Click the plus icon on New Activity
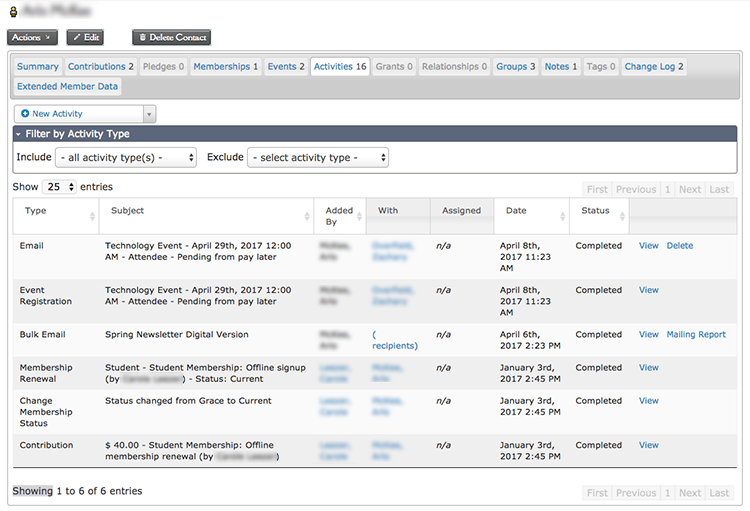Viewport: 750px width, 511px height. (x=25, y=113)
